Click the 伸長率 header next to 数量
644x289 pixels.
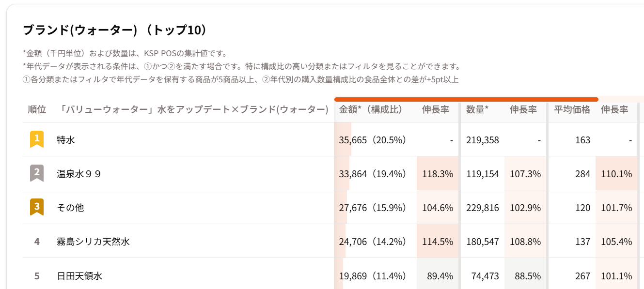point(523,110)
